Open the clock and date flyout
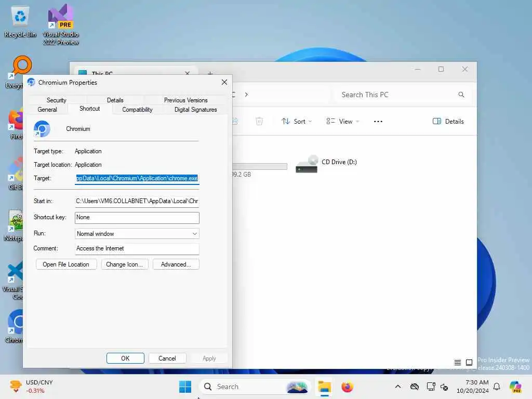Viewport: 532px width, 399px height. click(473, 387)
